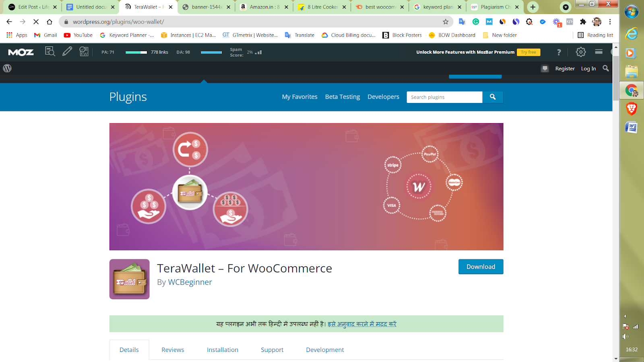The width and height of the screenshot is (644, 362).
Task: Bookmark this page with the star icon
Action: [x=446, y=22]
